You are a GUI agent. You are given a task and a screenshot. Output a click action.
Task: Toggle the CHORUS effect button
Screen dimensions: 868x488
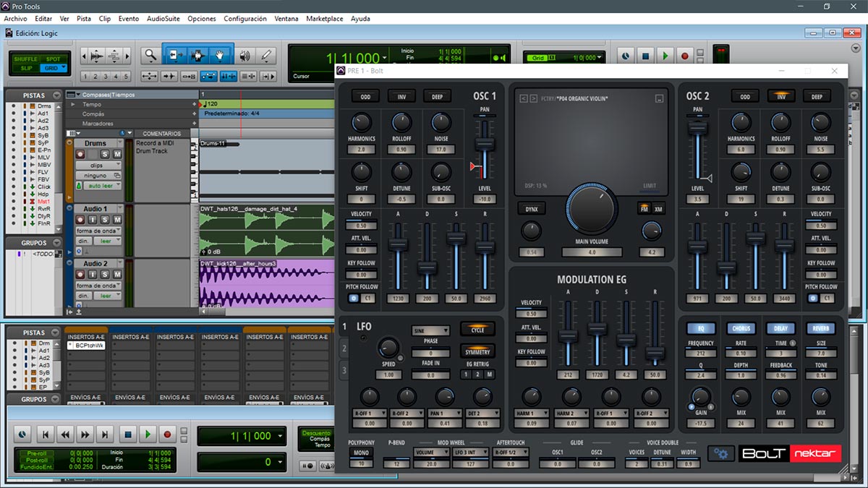[741, 329]
